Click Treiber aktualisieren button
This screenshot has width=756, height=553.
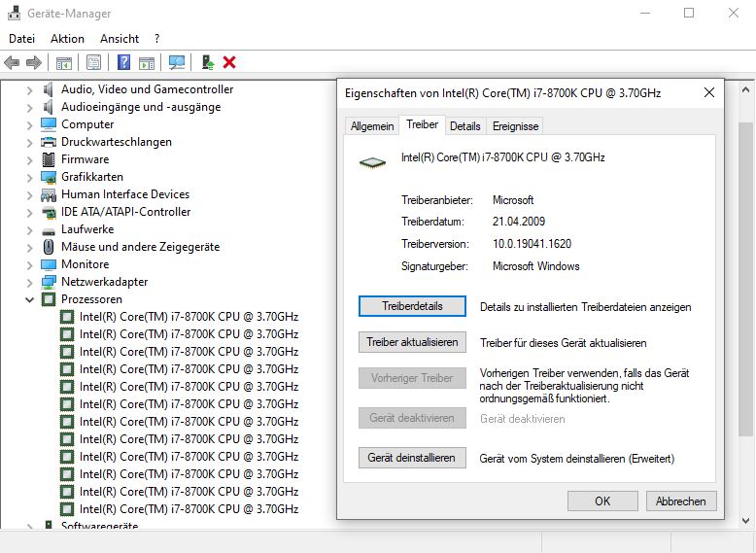point(412,342)
